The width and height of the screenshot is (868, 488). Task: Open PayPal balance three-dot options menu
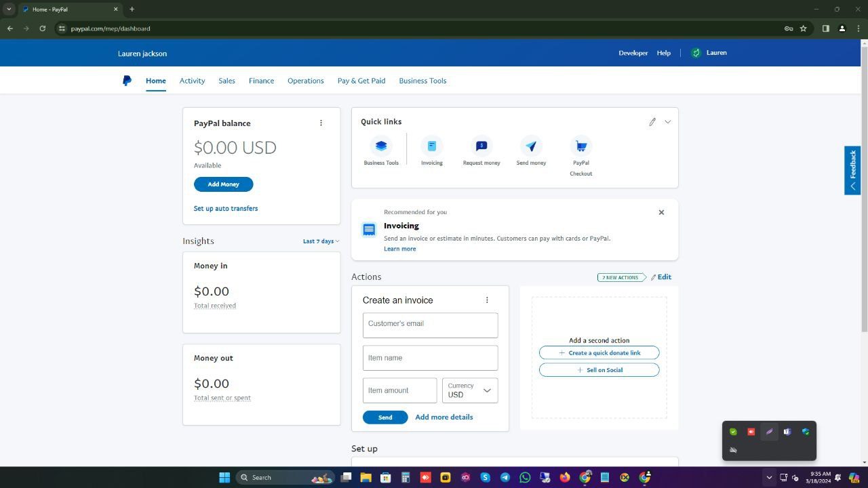point(321,123)
